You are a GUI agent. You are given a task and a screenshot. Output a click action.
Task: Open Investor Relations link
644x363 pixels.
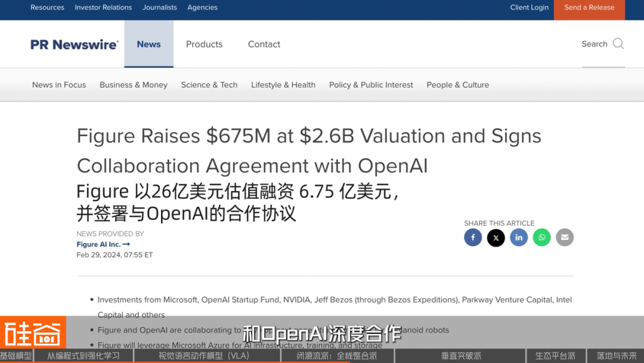coord(103,7)
